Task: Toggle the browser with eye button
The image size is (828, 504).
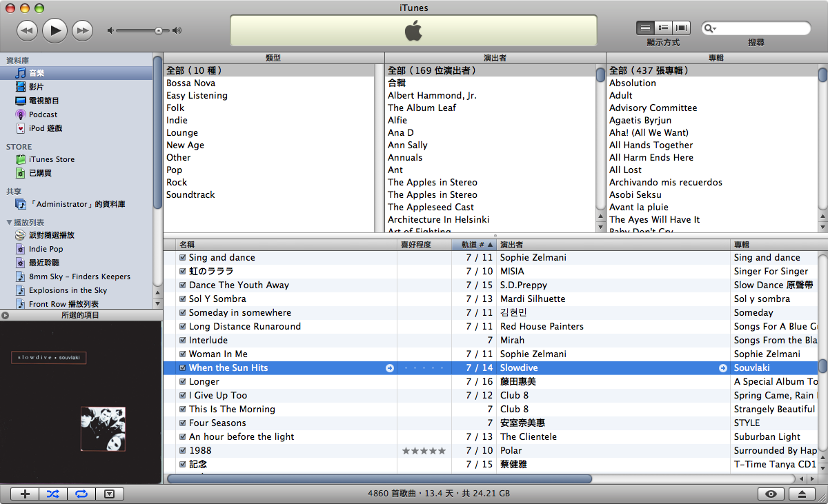Action: click(771, 494)
